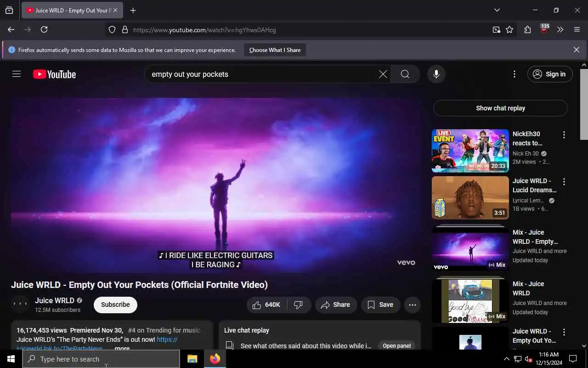
Task: Click #4 on Trending for music text
Action: [164, 330]
